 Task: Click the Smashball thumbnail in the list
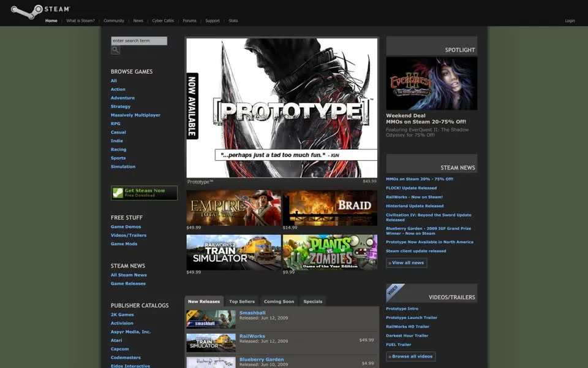pyautogui.click(x=211, y=319)
